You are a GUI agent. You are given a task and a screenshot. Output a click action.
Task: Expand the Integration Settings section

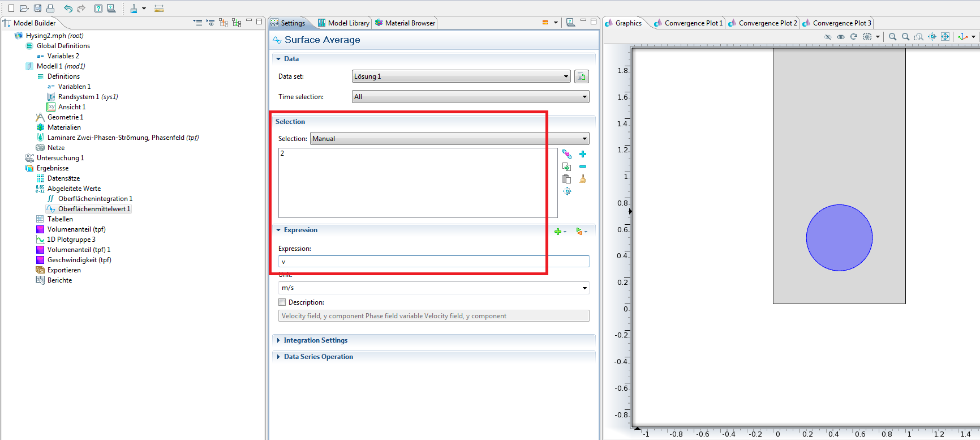[315, 340]
